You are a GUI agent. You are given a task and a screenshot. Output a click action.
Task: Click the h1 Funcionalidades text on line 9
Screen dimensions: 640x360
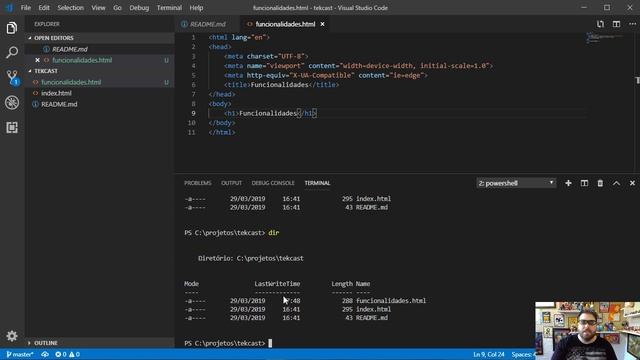268,113
